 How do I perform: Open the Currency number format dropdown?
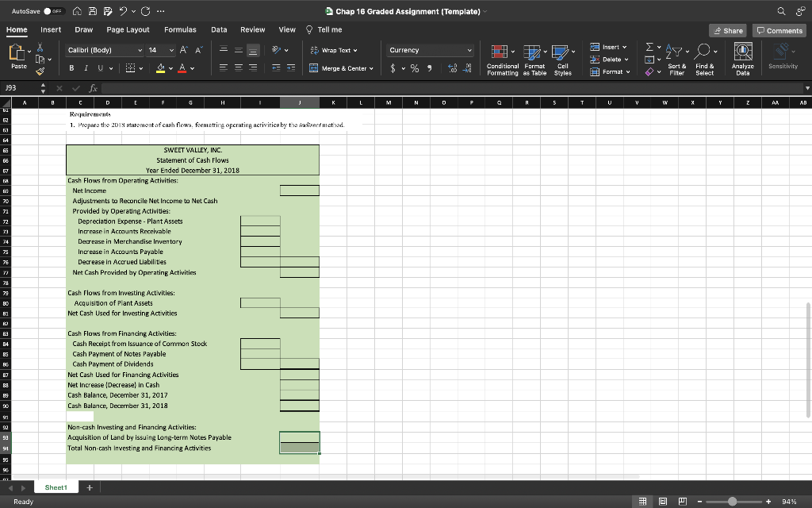coord(430,50)
